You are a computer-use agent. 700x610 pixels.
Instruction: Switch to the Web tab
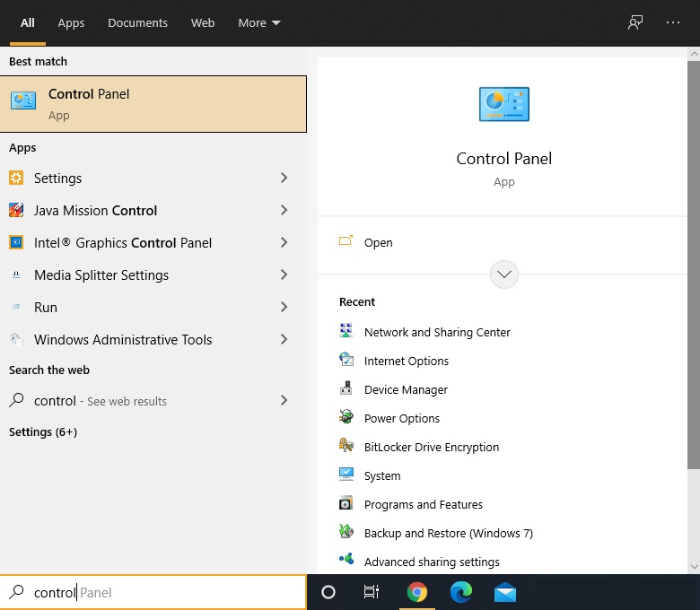203,22
